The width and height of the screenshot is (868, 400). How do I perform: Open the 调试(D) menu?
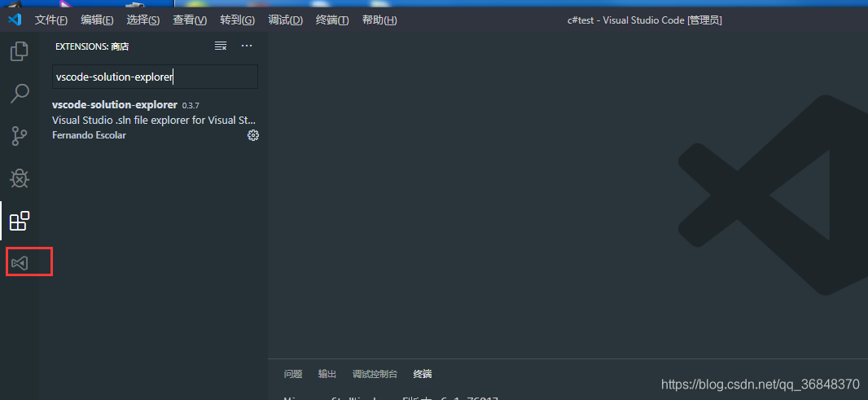(285, 20)
